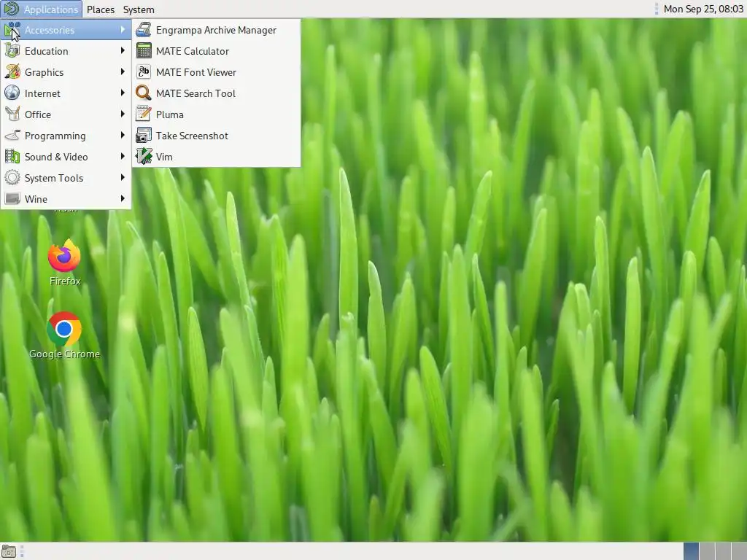Expand the Programming submenu arrow
Image resolution: width=747 pixels, height=560 pixels.
click(123, 135)
